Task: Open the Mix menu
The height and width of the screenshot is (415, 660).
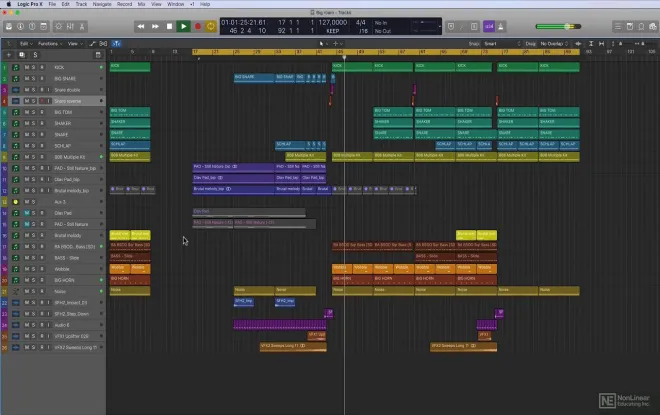Action: 141,4
